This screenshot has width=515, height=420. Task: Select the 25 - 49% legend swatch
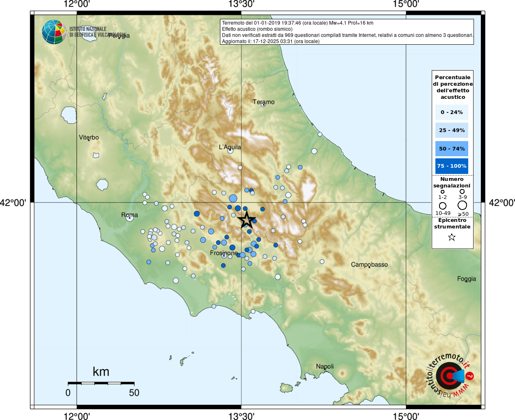coord(451,130)
